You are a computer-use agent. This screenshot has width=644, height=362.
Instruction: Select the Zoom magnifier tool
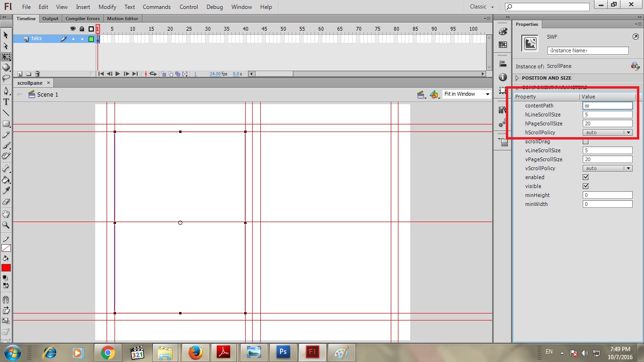tap(6, 225)
